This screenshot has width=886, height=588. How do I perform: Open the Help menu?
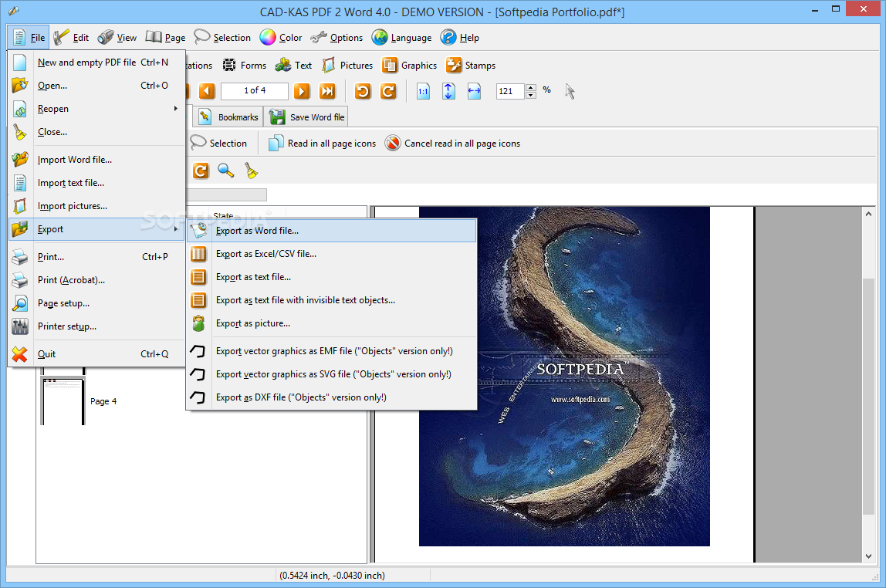click(460, 38)
